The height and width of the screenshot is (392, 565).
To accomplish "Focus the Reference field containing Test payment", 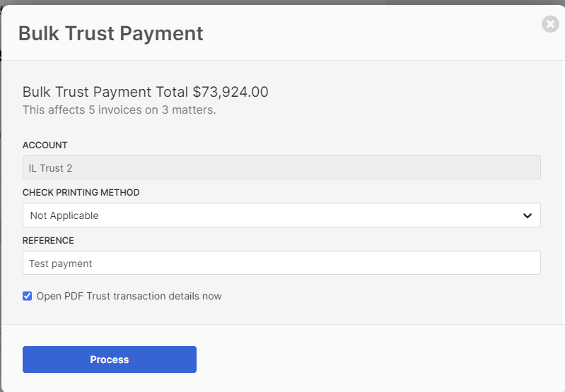I will click(x=281, y=263).
